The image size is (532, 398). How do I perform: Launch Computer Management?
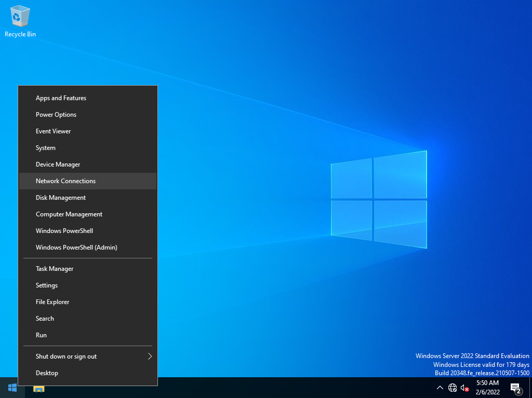(88, 214)
